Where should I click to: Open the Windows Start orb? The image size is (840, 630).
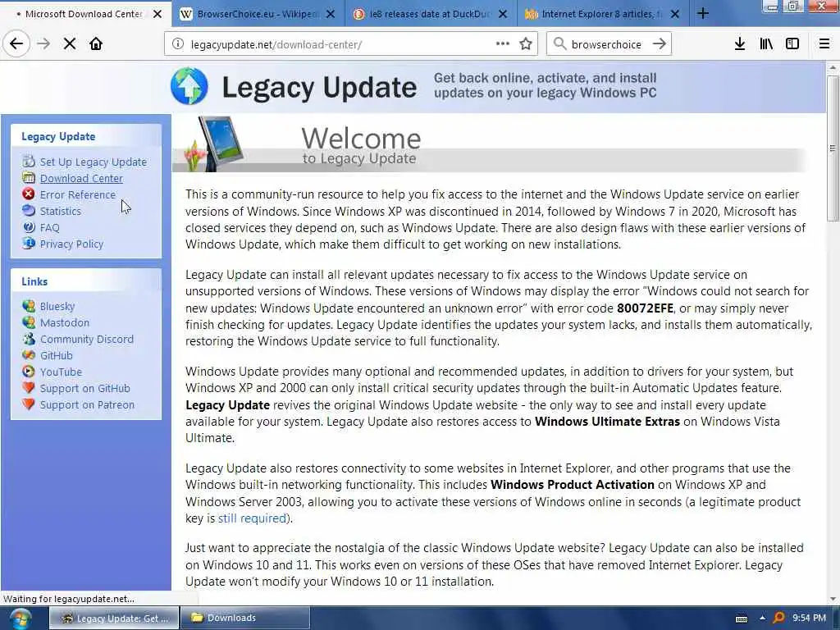click(21, 619)
